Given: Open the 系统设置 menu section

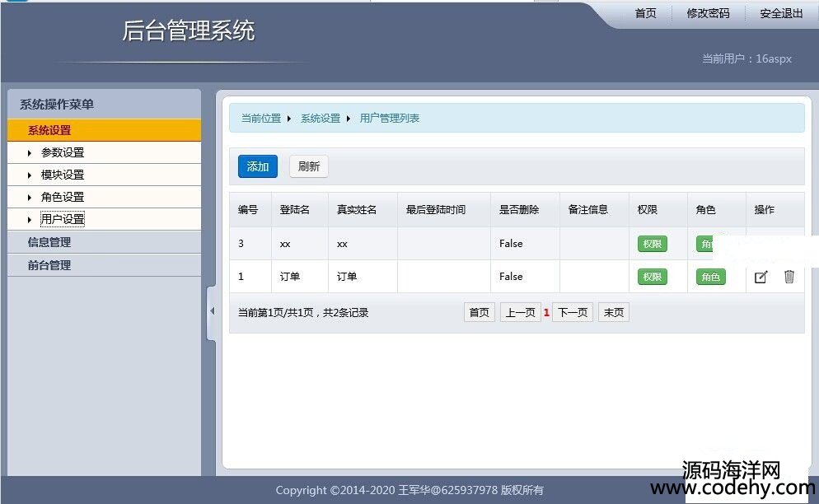Looking at the screenshot, I should click(x=104, y=130).
